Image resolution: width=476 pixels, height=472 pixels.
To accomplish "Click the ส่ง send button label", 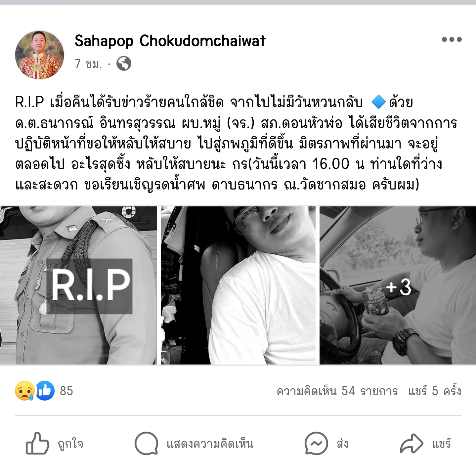I will click(342, 444).
